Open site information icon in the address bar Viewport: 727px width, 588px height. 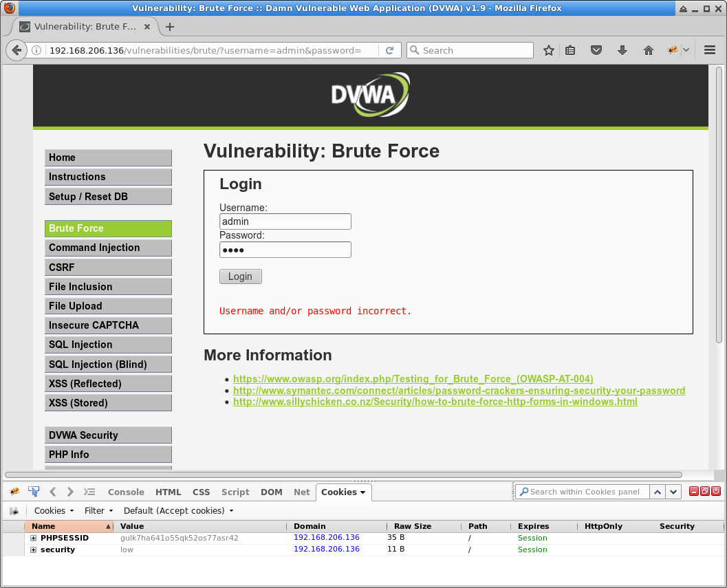[x=36, y=50]
